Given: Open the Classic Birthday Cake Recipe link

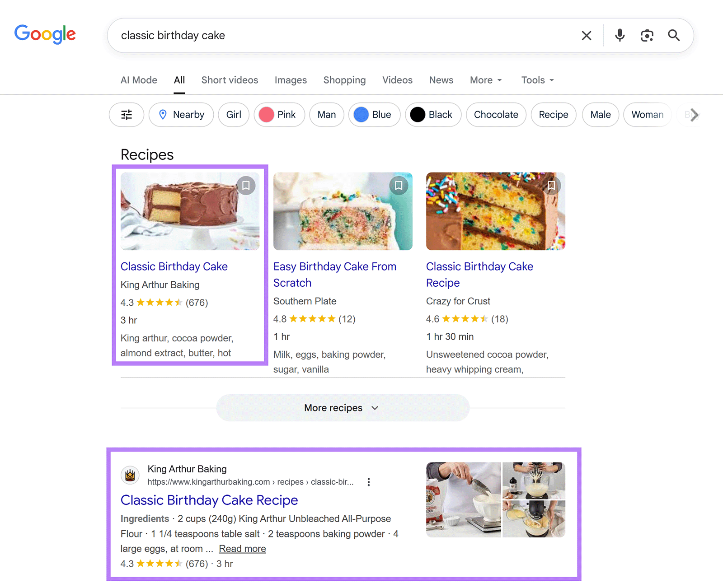Looking at the screenshot, I should (x=209, y=500).
